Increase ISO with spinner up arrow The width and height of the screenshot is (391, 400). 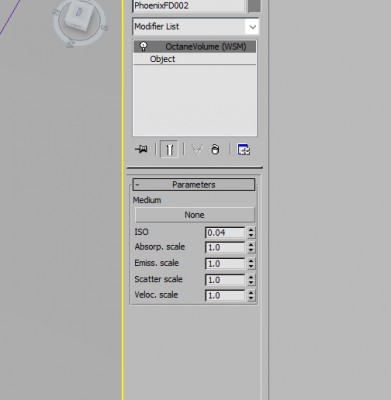click(x=251, y=229)
